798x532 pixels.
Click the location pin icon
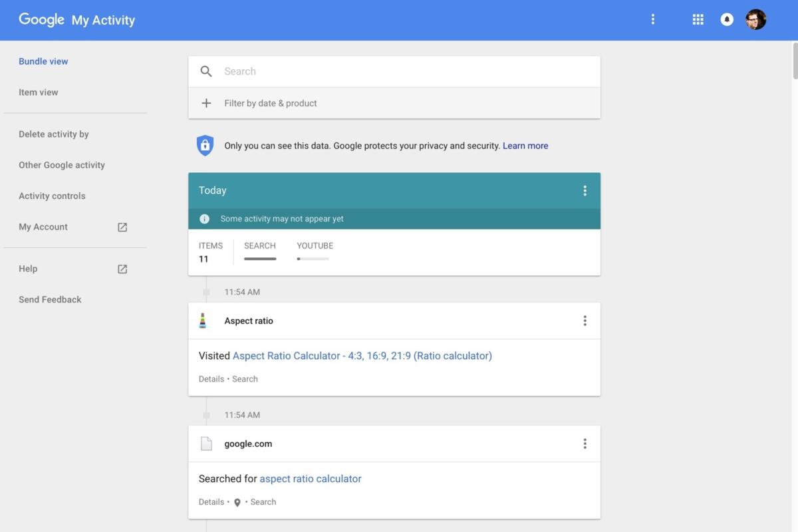click(237, 503)
